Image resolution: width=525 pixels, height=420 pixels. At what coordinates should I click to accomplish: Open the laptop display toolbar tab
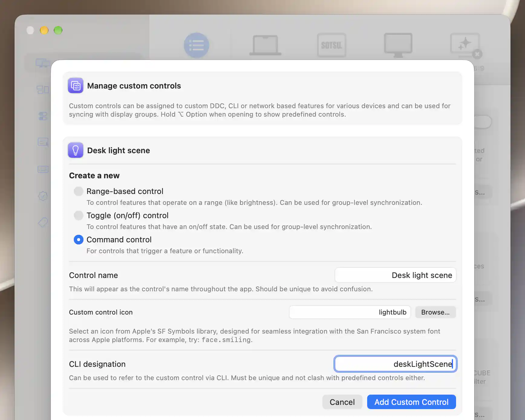(x=265, y=45)
